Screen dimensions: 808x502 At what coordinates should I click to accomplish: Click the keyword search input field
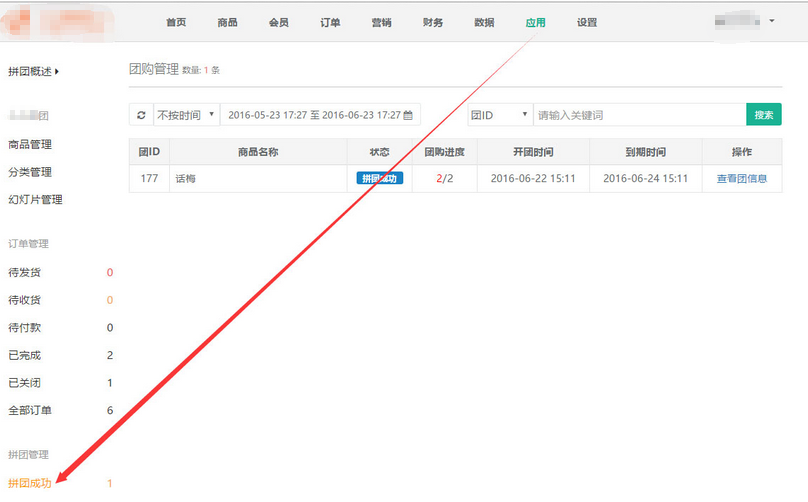click(x=639, y=115)
